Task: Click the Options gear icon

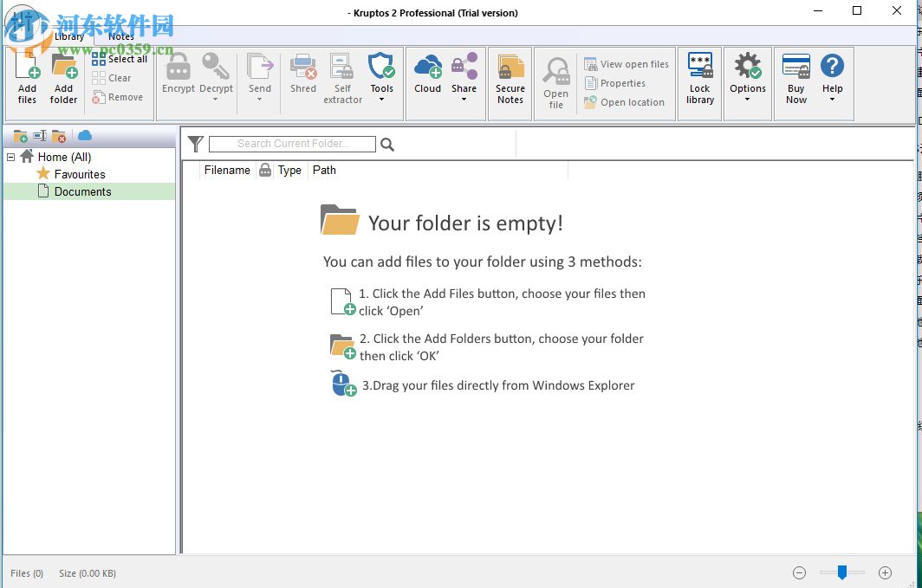Action: (747, 66)
